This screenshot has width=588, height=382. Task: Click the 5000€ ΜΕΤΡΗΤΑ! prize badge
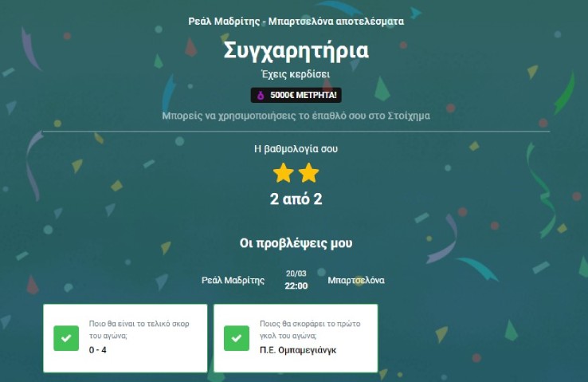point(296,96)
